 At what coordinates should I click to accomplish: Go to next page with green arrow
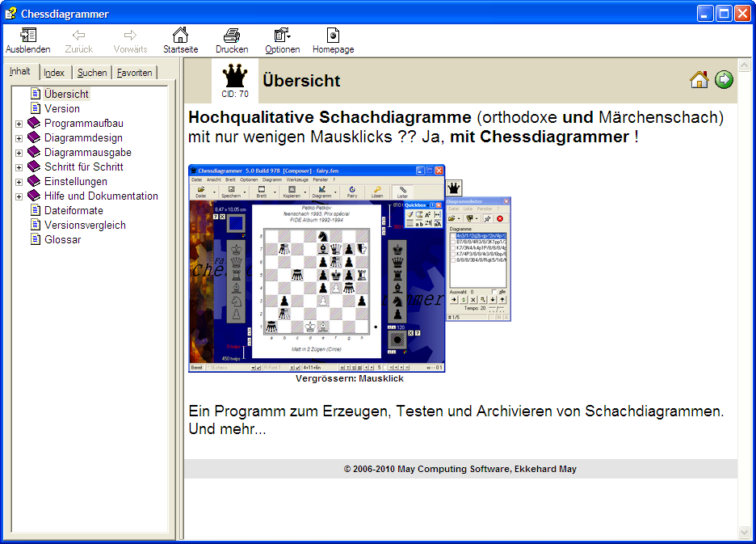click(x=724, y=80)
